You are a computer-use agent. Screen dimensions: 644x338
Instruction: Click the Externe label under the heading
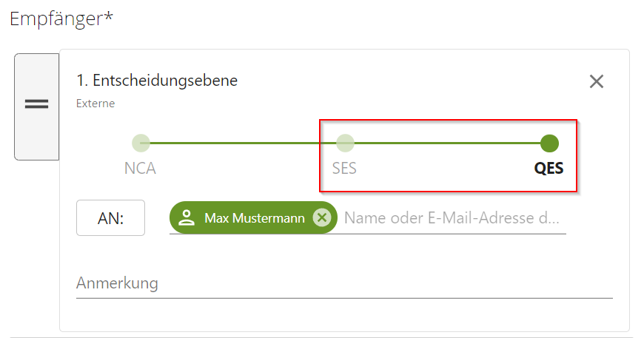(x=95, y=104)
